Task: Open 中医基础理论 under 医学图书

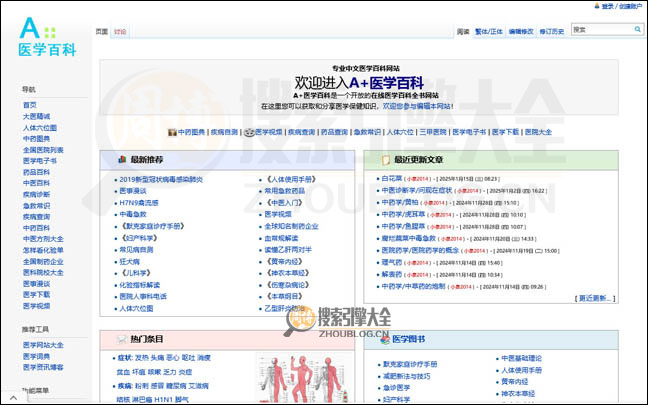Action: pyautogui.click(x=522, y=358)
